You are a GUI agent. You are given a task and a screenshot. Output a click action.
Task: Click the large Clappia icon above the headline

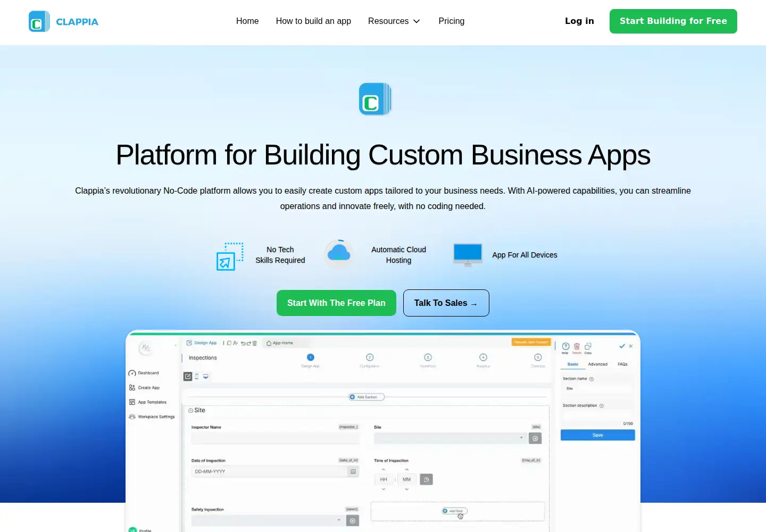[375, 99]
